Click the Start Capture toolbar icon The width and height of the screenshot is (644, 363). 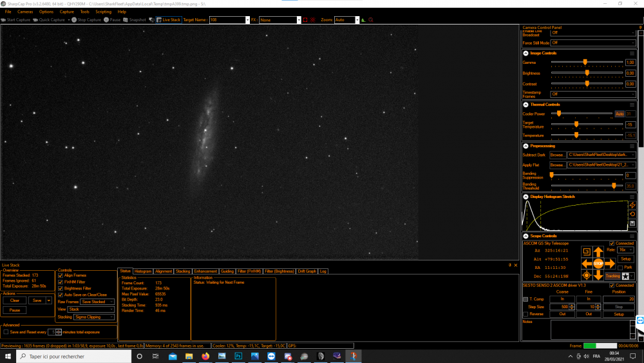(3, 20)
